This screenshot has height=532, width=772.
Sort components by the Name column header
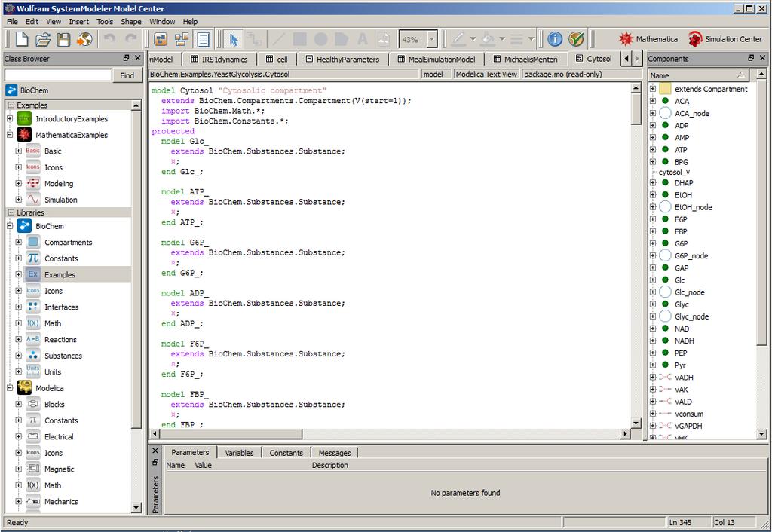click(x=698, y=75)
